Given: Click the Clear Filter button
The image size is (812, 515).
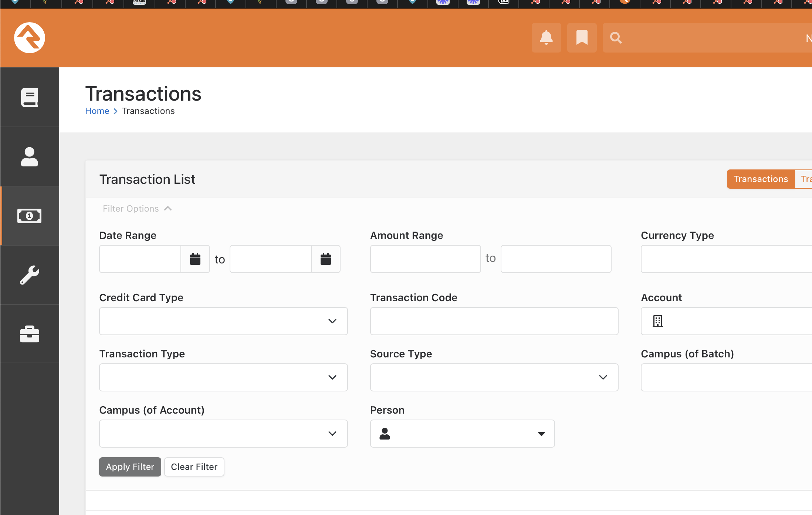Looking at the screenshot, I should click(x=194, y=467).
